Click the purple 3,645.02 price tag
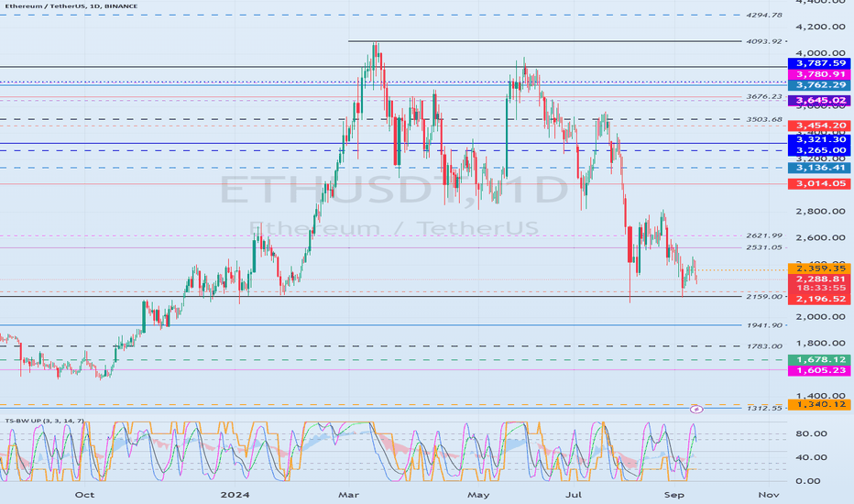Viewport: 854px width, 504px height. pos(819,100)
